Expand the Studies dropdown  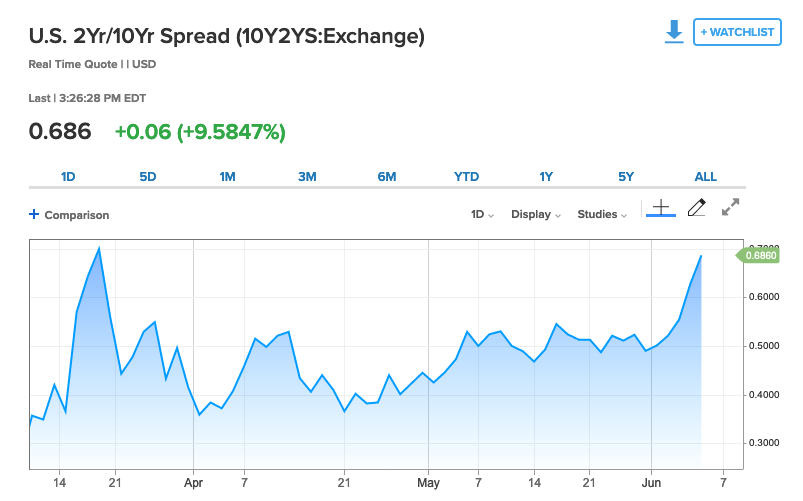coord(602,215)
